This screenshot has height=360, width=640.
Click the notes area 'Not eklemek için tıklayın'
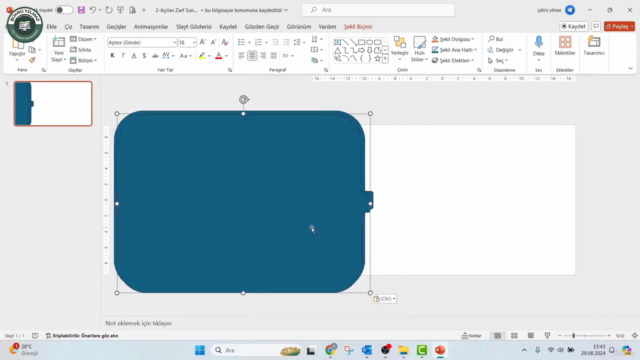139,323
